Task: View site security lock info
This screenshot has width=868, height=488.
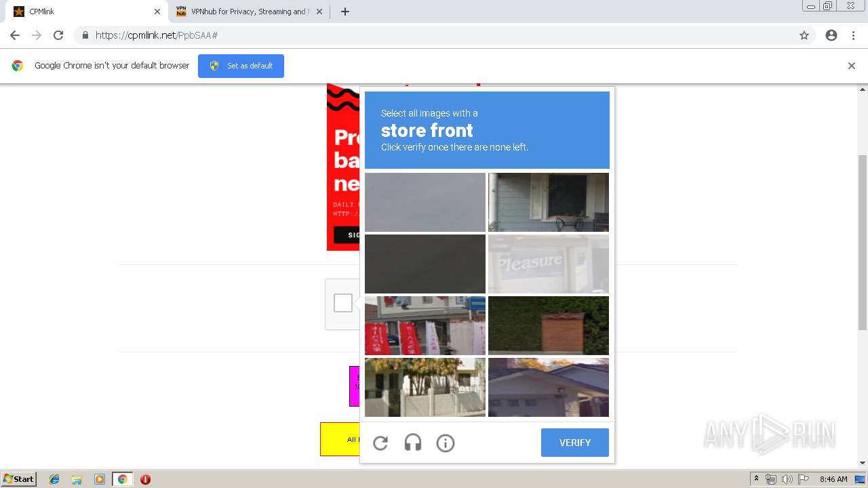Action: (85, 35)
